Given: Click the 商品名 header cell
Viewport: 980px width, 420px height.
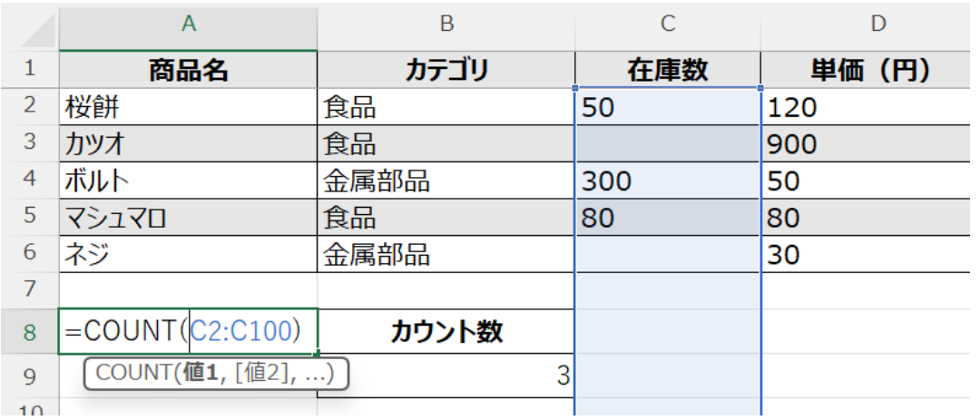Looking at the screenshot, I should tap(189, 69).
